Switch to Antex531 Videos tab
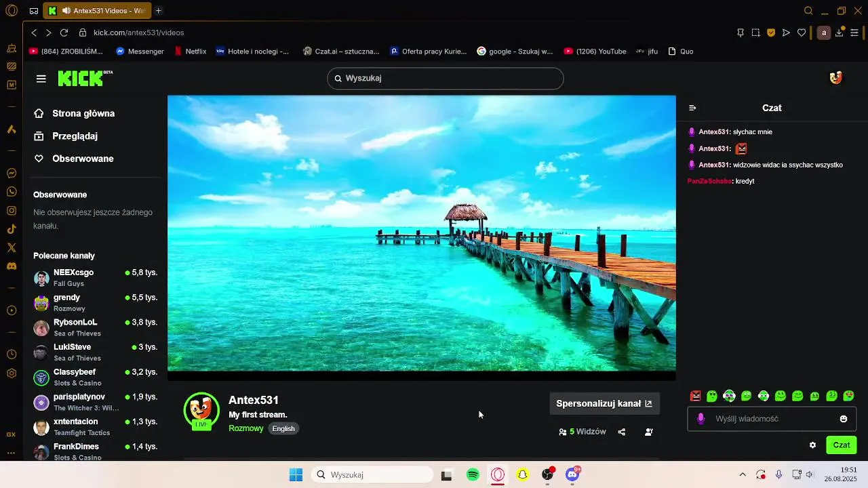The image size is (868, 488). click(97, 11)
